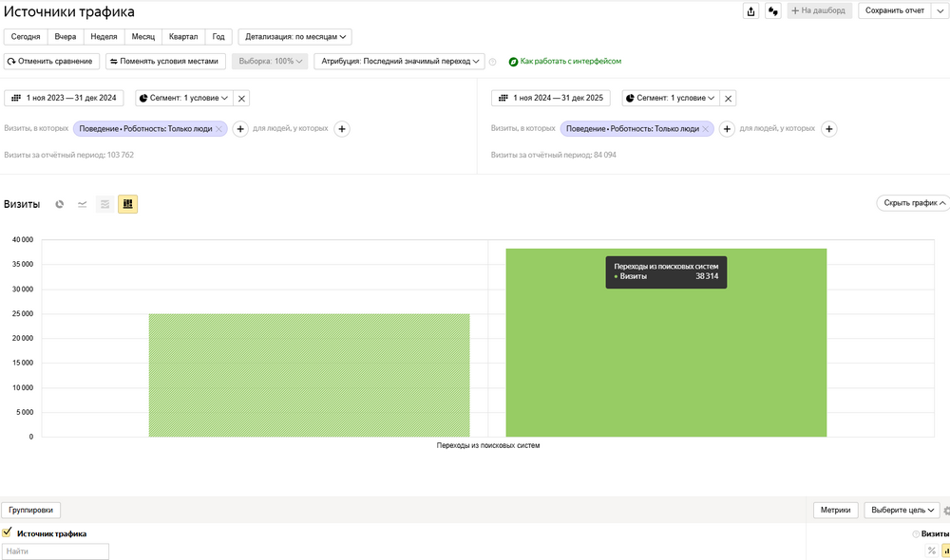Switch chart to line graph view
This screenshot has width=950, height=560.
click(83, 204)
